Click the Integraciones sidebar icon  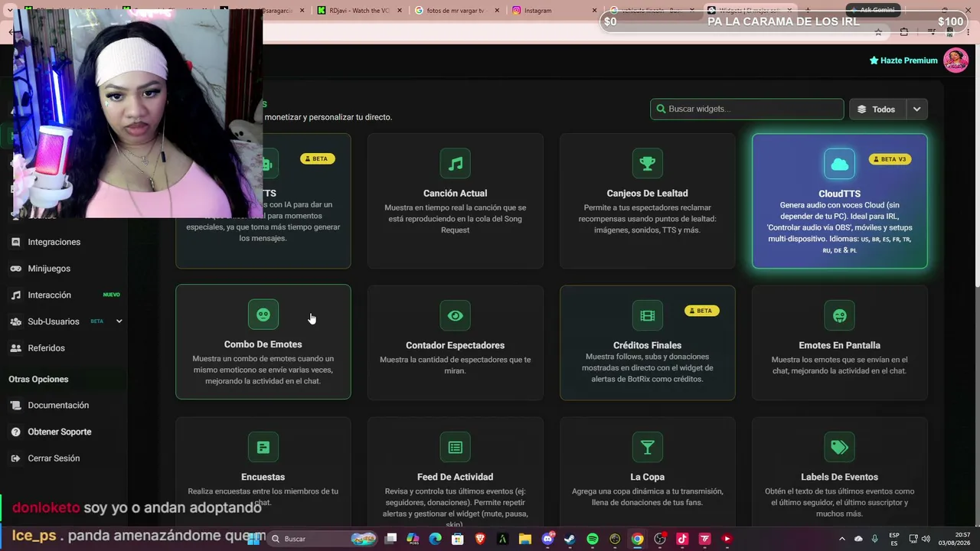(x=15, y=242)
